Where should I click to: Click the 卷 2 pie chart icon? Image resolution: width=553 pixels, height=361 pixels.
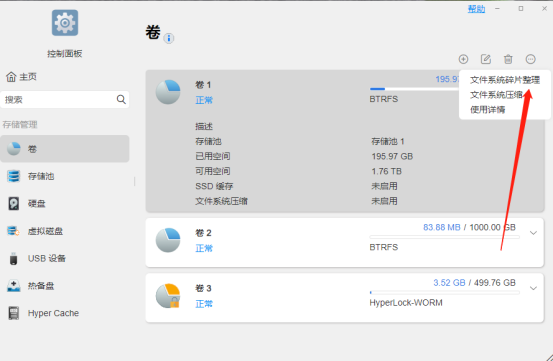[168, 240]
